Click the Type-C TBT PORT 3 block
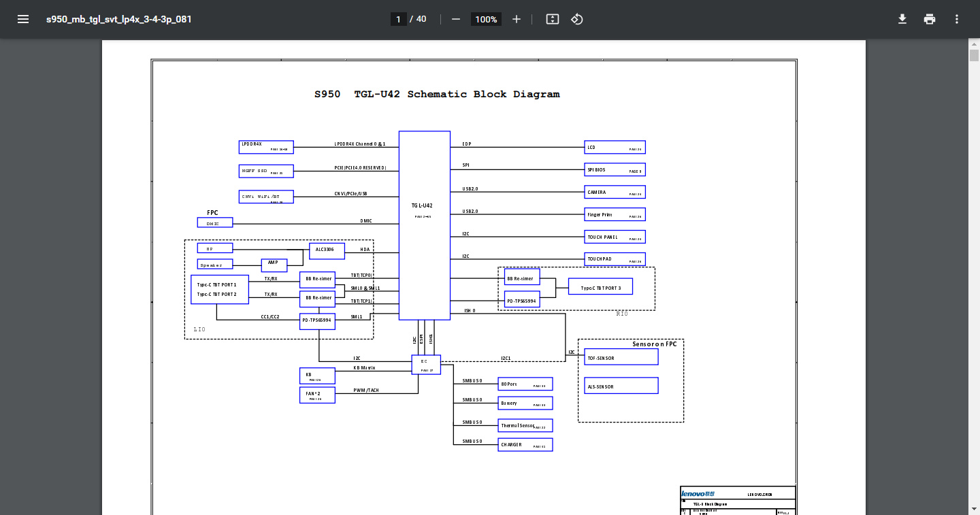The width and height of the screenshot is (980, 515). pos(600,286)
